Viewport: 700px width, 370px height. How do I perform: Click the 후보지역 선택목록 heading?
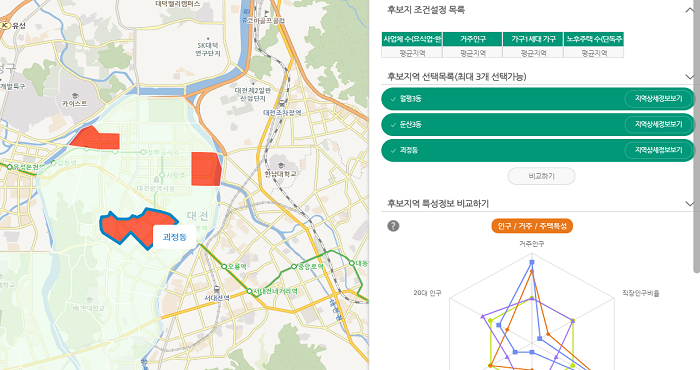click(x=457, y=77)
